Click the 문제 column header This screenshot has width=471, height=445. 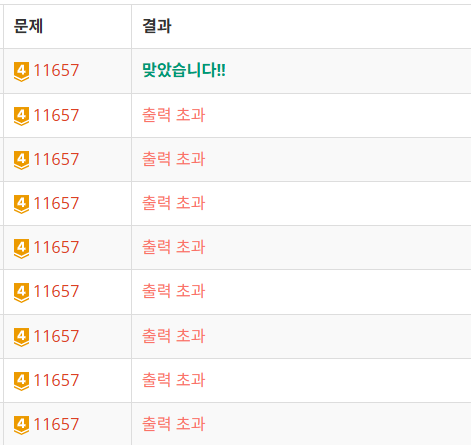(x=28, y=26)
